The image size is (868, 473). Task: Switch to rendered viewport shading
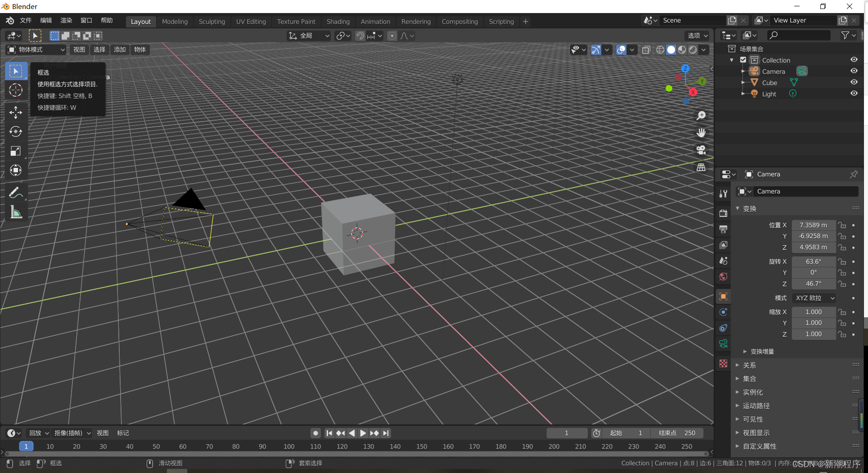(x=693, y=50)
